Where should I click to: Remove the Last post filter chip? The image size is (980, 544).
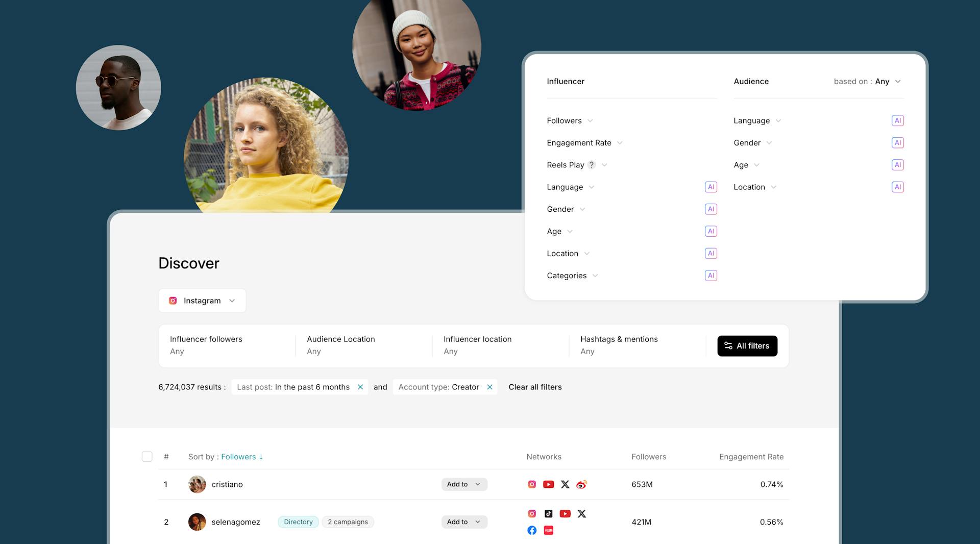click(x=360, y=387)
